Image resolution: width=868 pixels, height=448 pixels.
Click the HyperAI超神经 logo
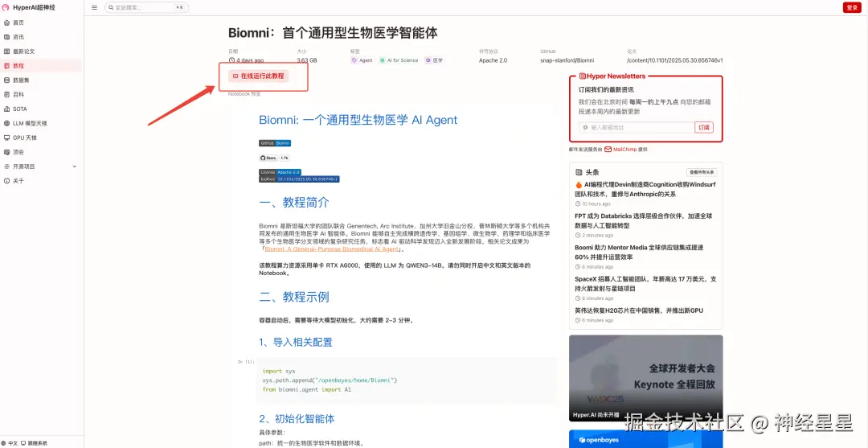click(29, 8)
